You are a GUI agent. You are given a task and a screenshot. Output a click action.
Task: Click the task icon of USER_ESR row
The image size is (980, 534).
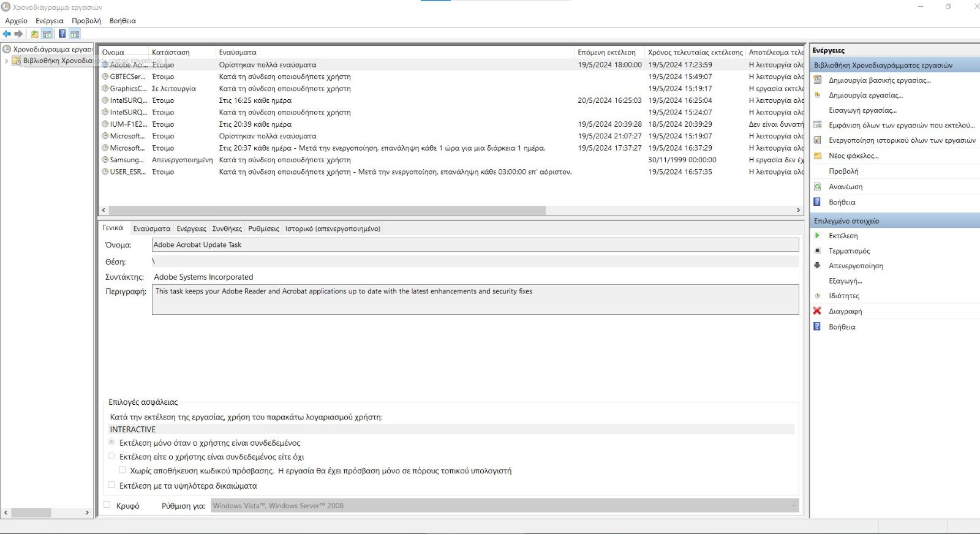click(105, 171)
